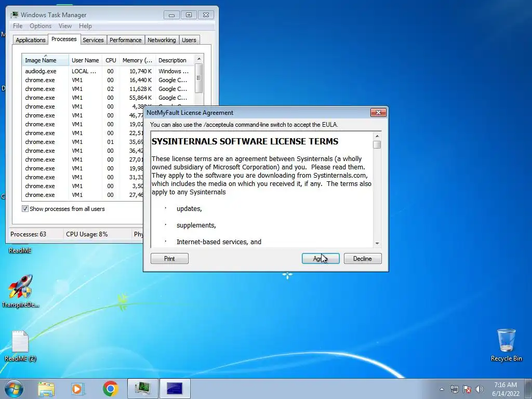
Task: Select chrome.exe process using 16,440 K
Action: (108, 80)
